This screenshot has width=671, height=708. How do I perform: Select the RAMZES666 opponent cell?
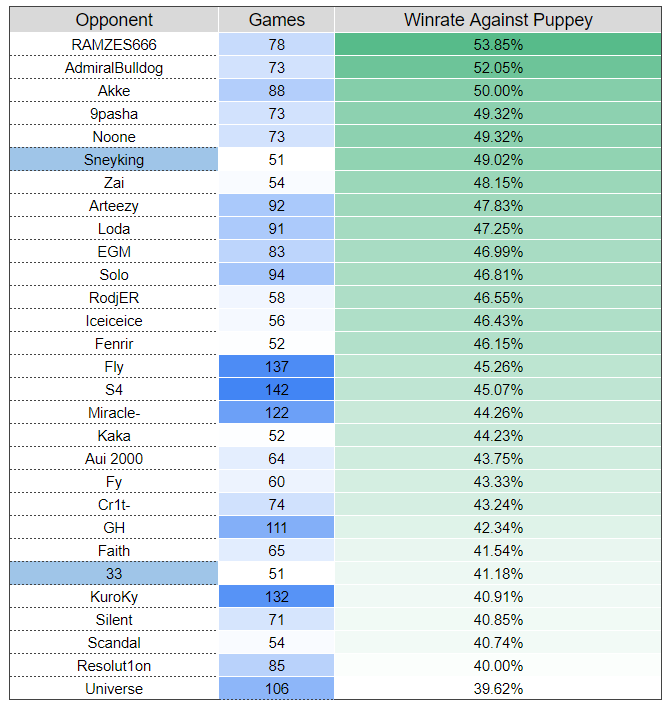[114, 45]
